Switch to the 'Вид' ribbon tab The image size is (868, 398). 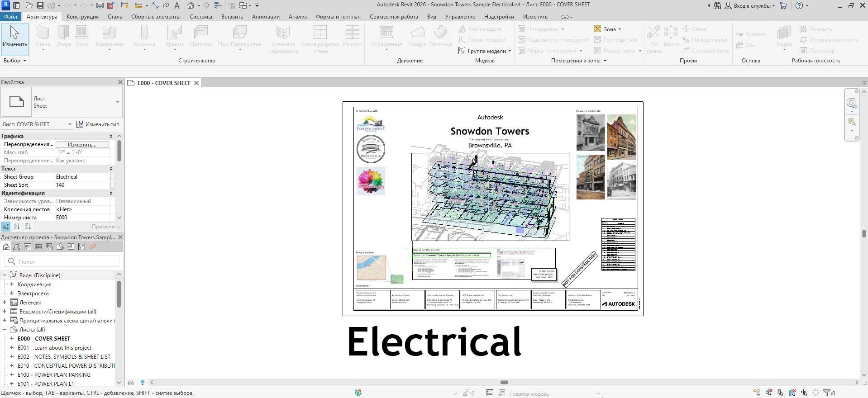pos(432,17)
